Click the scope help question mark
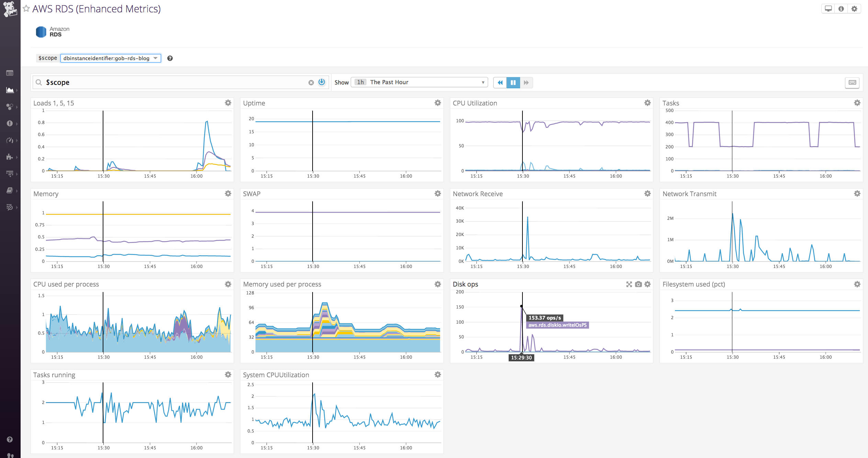868x458 pixels. click(170, 58)
